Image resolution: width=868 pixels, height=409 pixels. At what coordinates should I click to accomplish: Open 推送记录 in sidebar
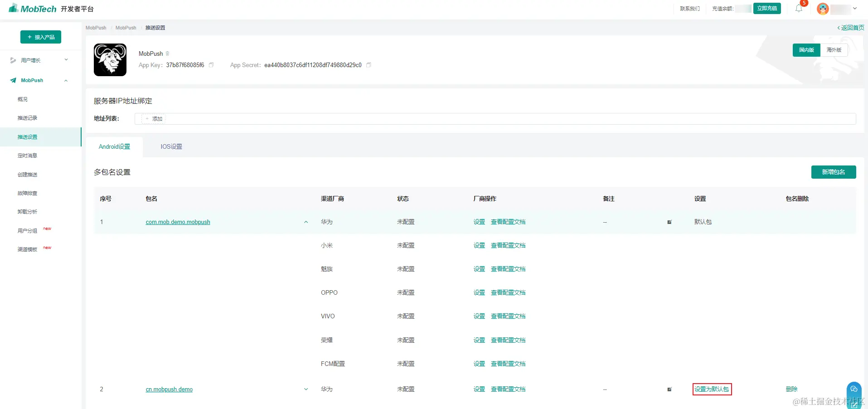[27, 118]
